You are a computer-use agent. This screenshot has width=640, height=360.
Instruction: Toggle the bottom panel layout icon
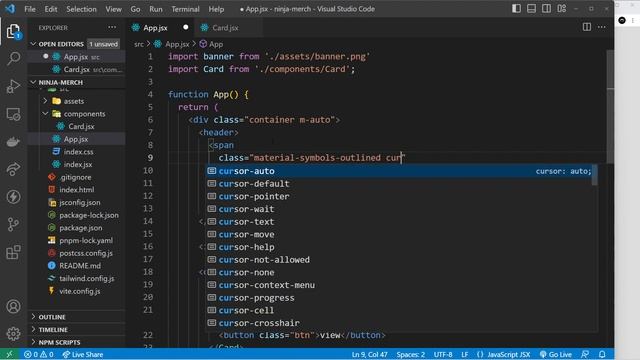pyautogui.click(x=531, y=9)
